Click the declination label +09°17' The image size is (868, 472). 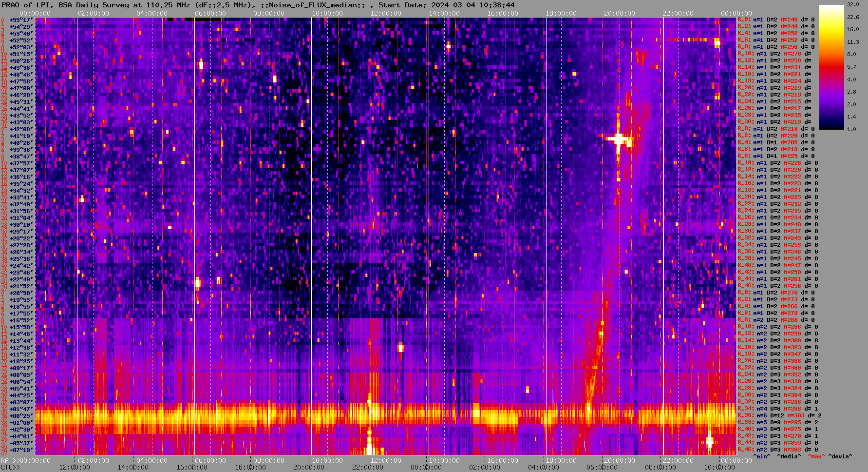[x=21, y=368]
